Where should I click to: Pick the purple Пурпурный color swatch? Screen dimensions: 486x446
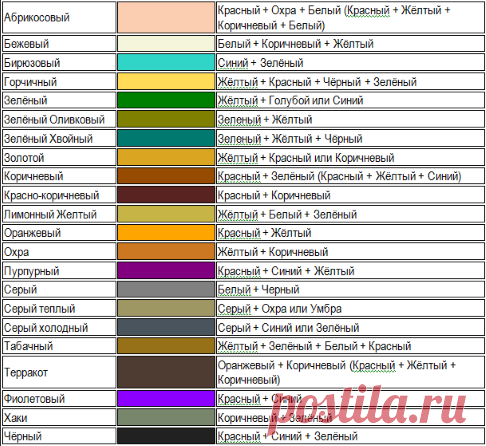point(166,270)
